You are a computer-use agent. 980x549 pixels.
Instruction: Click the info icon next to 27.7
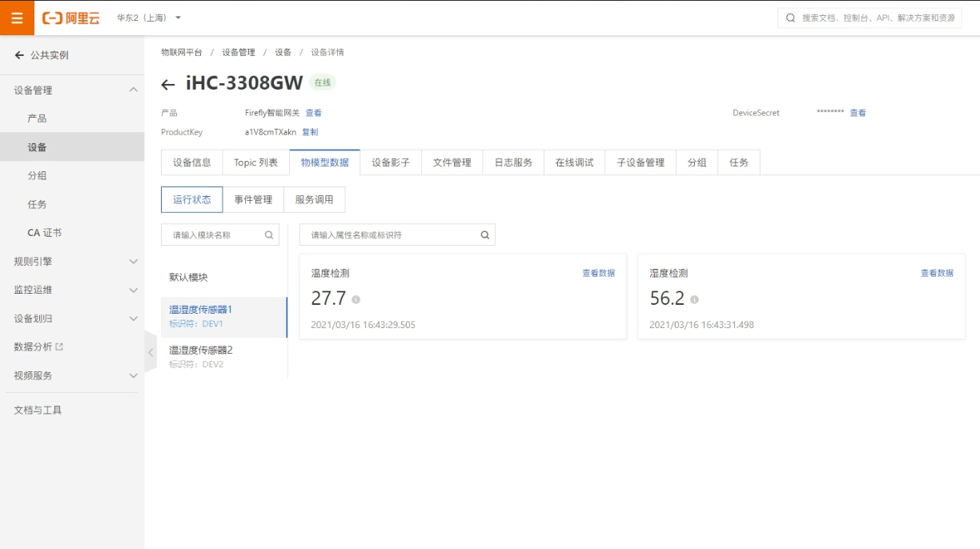355,299
